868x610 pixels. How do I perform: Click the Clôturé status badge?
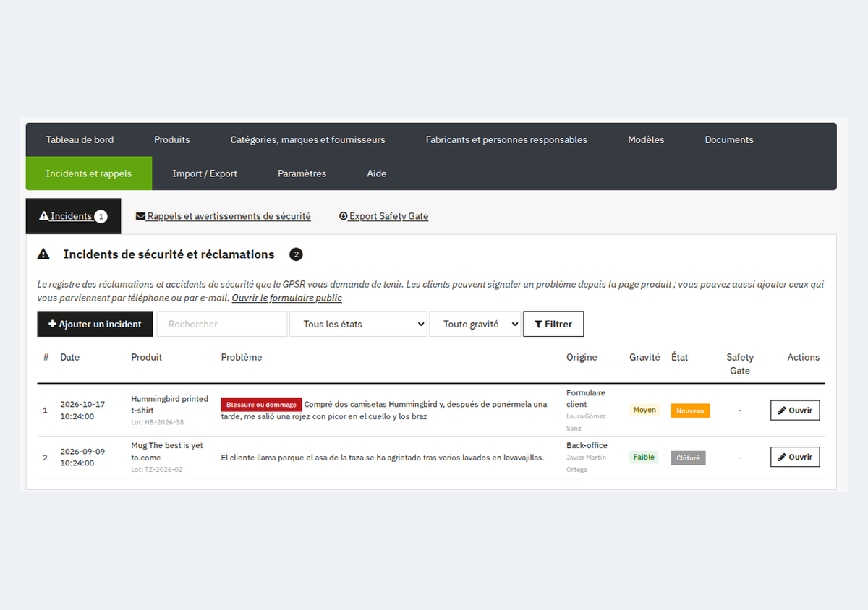coord(688,457)
